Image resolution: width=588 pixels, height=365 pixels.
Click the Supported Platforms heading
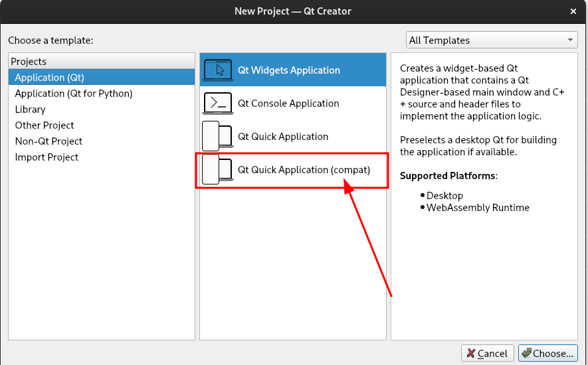click(448, 176)
